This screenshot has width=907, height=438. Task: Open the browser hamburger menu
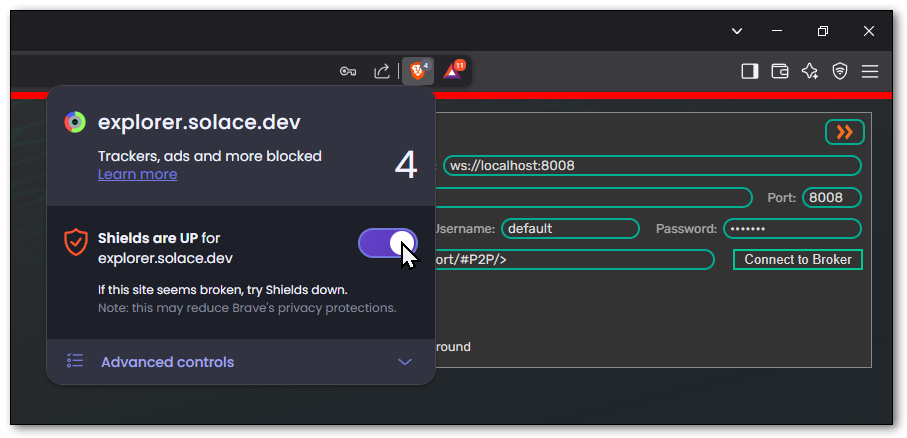click(x=869, y=71)
